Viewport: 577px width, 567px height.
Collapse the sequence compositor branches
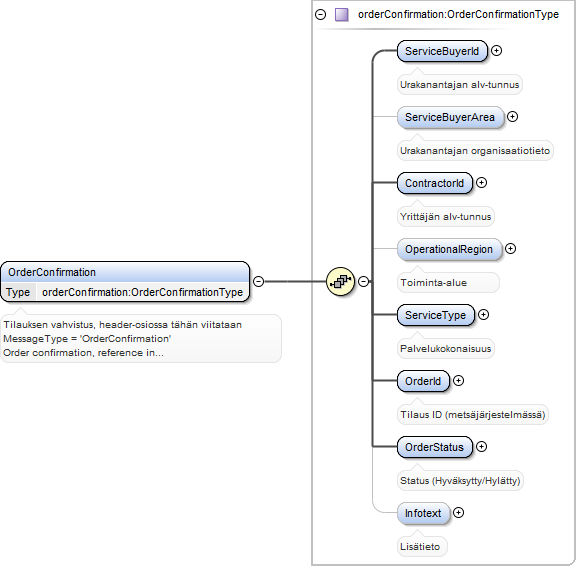click(x=364, y=281)
